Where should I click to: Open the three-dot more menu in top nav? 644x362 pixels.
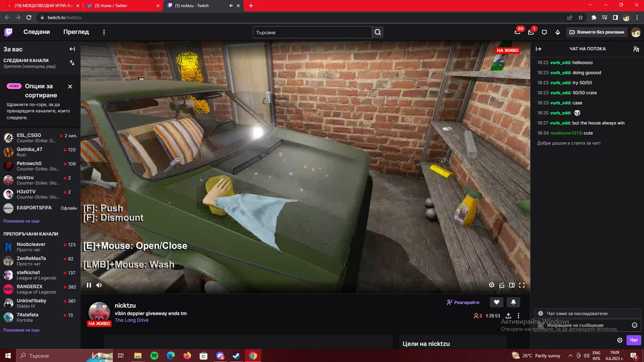coord(104,32)
